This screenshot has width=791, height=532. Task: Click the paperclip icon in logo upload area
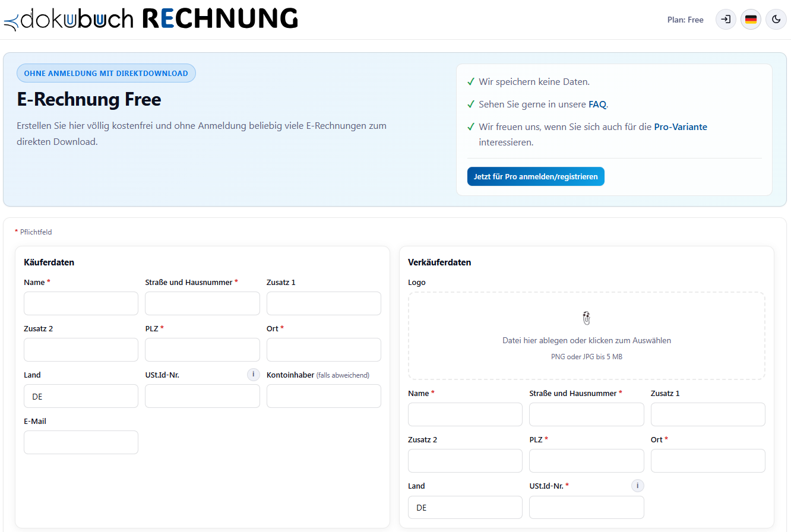click(587, 318)
